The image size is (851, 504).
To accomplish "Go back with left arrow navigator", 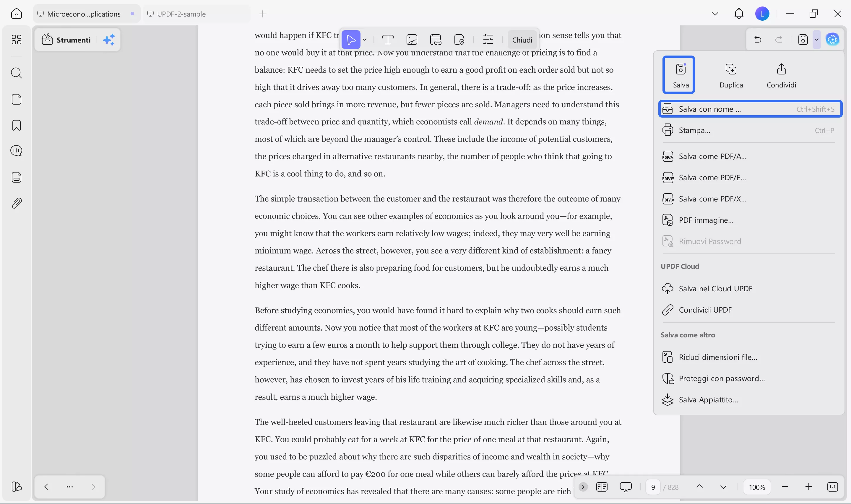I will pyautogui.click(x=46, y=486).
